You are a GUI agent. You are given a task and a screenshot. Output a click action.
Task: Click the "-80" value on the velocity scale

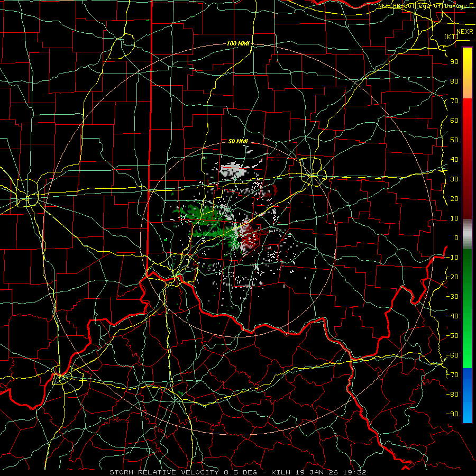tap(452, 395)
